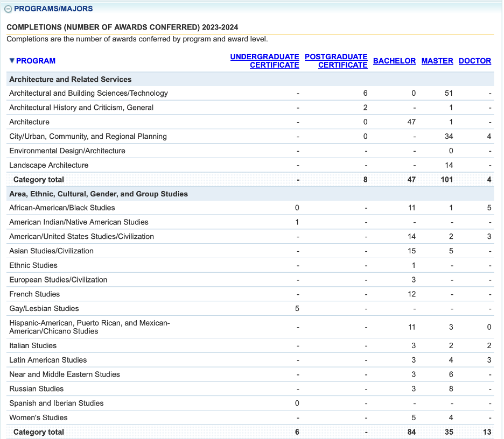The image size is (504, 439).
Task: Click the minus icon next to PROGRAMS/MAJORS
Action: coord(8,9)
